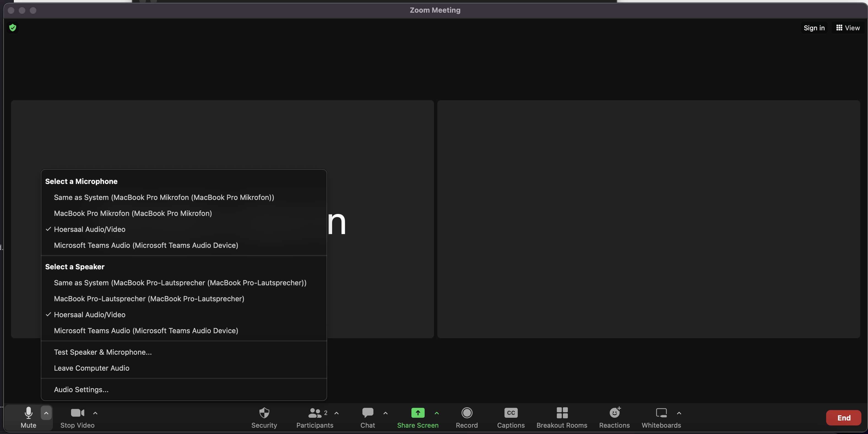Stop the video camera
The height and width of the screenshot is (434, 868).
(77, 417)
